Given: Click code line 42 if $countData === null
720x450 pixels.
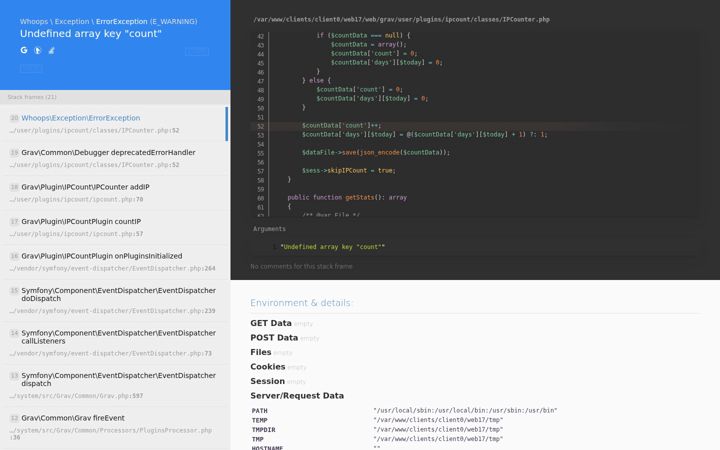Looking at the screenshot, I should [363, 35].
